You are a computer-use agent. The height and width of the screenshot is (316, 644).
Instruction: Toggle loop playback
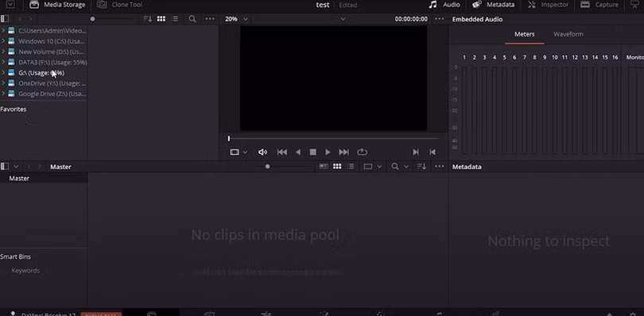[362, 152]
